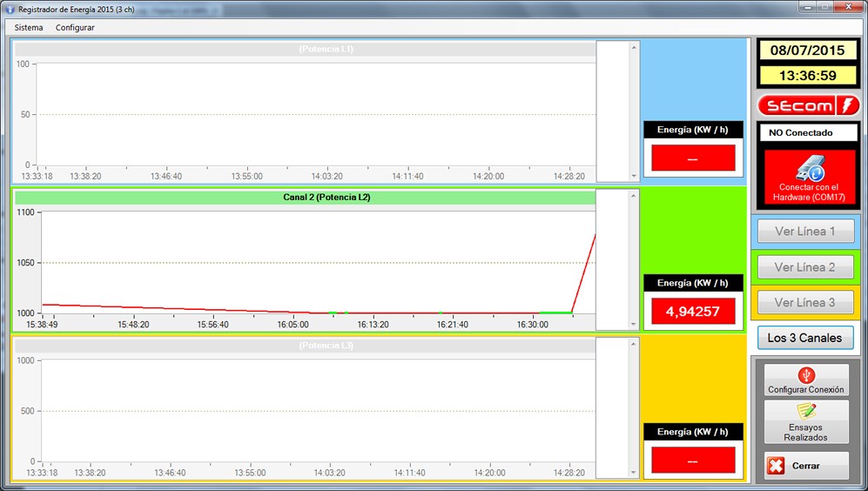Click the NO Conectado status label
The width and height of the screenshot is (868, 491).
(x=808, y=133)
